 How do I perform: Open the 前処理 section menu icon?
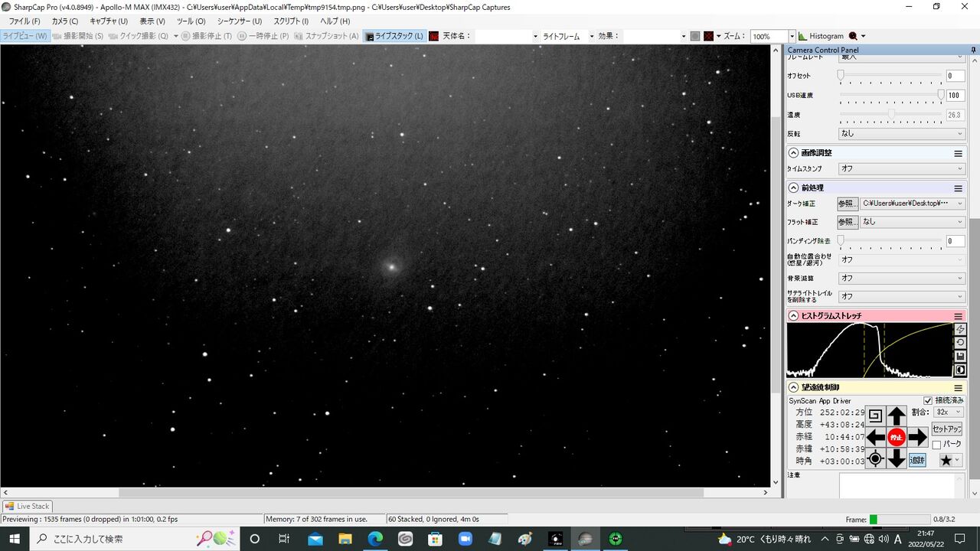point(958,188)
